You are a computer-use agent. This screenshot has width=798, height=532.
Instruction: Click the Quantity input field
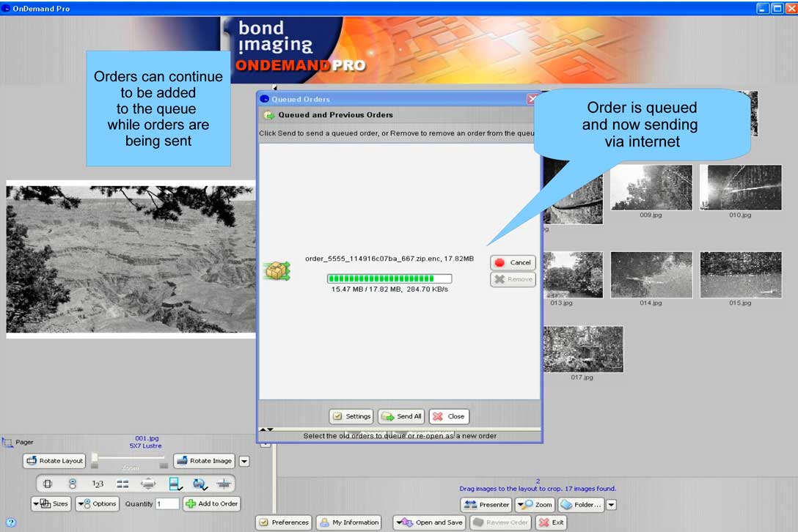tap(167, 503)
